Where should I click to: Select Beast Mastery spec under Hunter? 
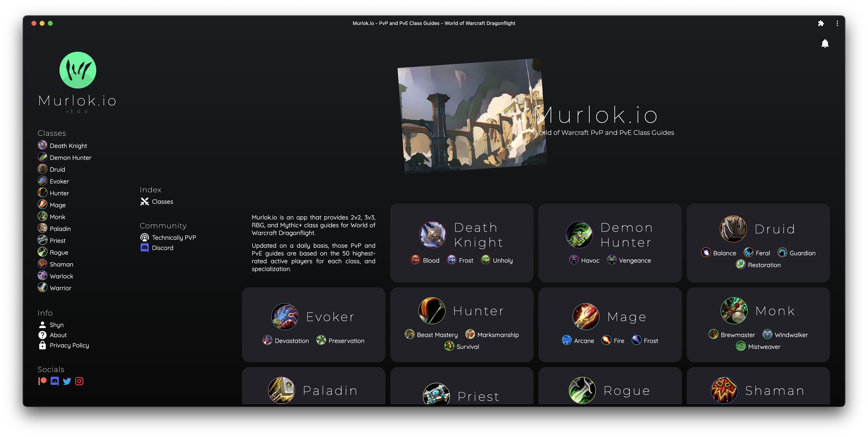click(409, 334)
